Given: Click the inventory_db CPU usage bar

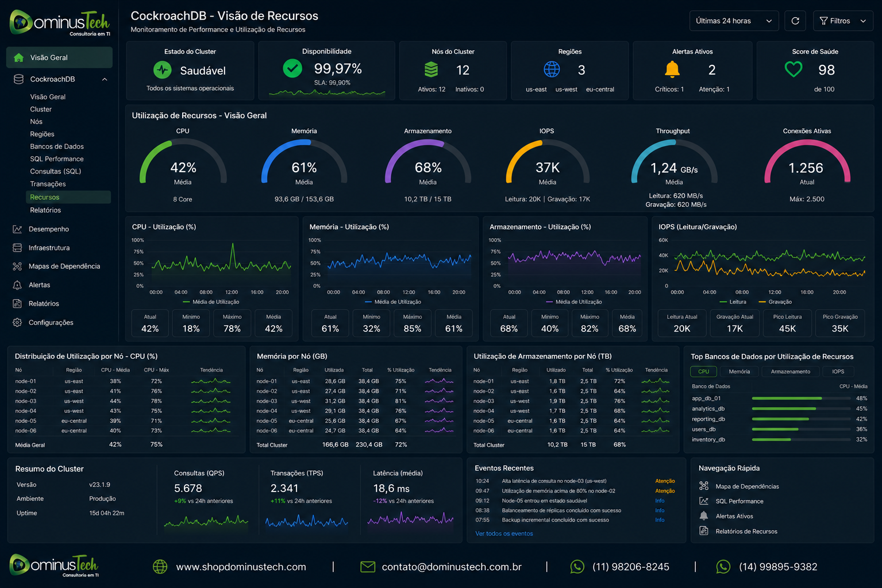Looking at the screenshot, I should [x=801, y=439].
